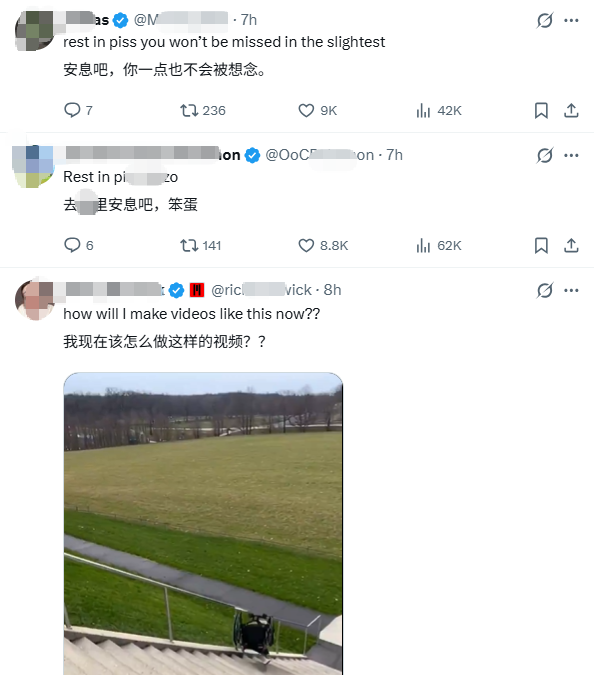Open Grok icon on the video post

[x=544, y=290]
